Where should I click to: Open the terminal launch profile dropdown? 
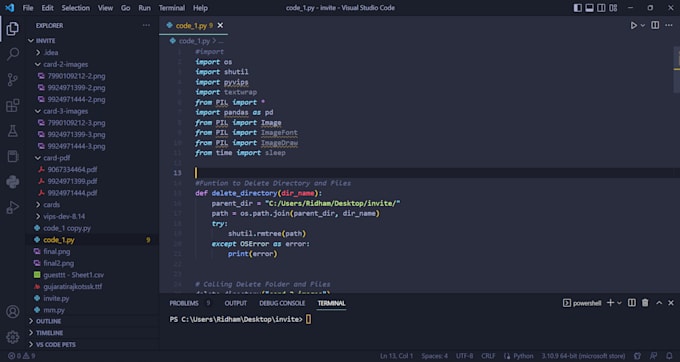(619, 303)
